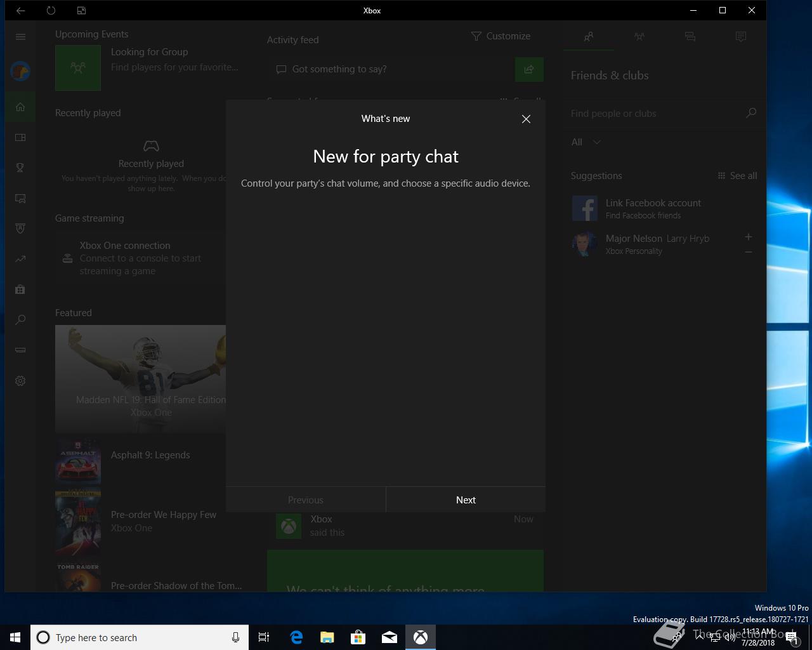This screenshot has width=812, height=650.
Task: Click the search magnifier in friends panel
Action: [x=751, y=113]
